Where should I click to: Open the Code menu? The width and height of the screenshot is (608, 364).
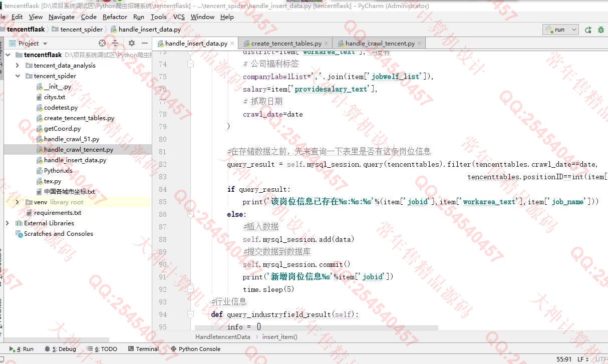[x=89, y=17]
